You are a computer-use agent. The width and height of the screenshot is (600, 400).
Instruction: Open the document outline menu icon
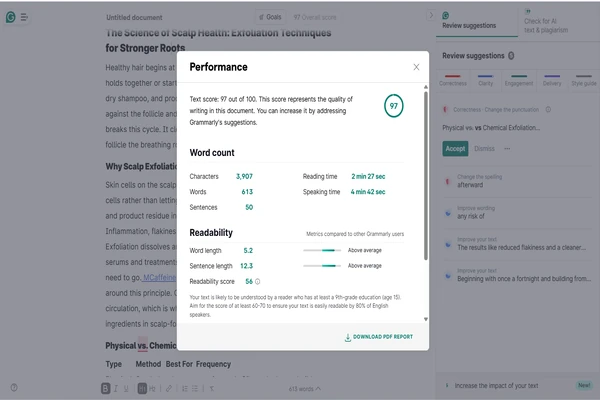point(24,17)
